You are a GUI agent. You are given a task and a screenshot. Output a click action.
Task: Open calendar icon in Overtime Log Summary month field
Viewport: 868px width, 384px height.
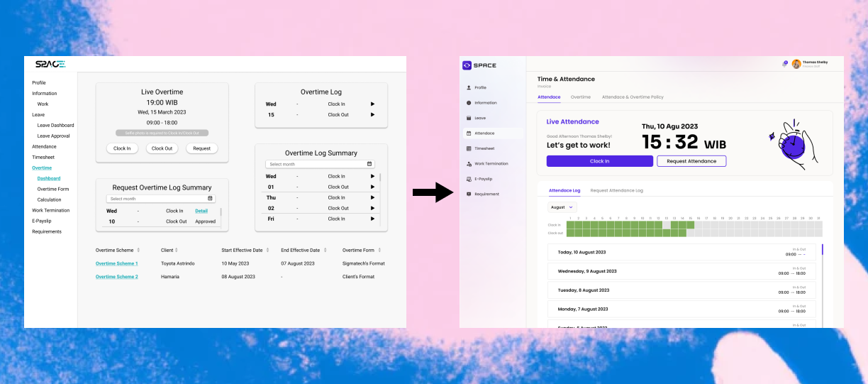(x=369, y=164)
